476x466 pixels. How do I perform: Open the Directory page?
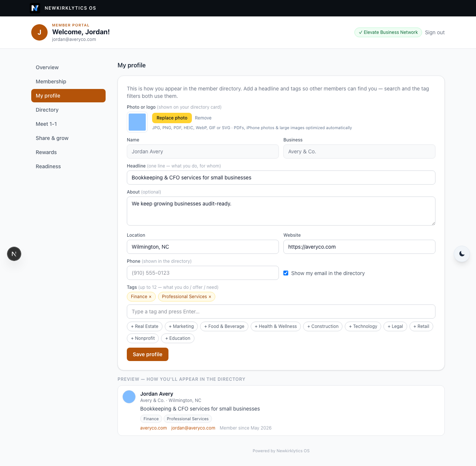pos(68,110)
